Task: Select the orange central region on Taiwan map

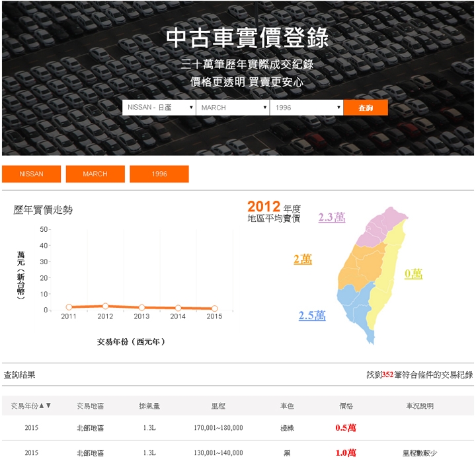Action: point(361,267)
